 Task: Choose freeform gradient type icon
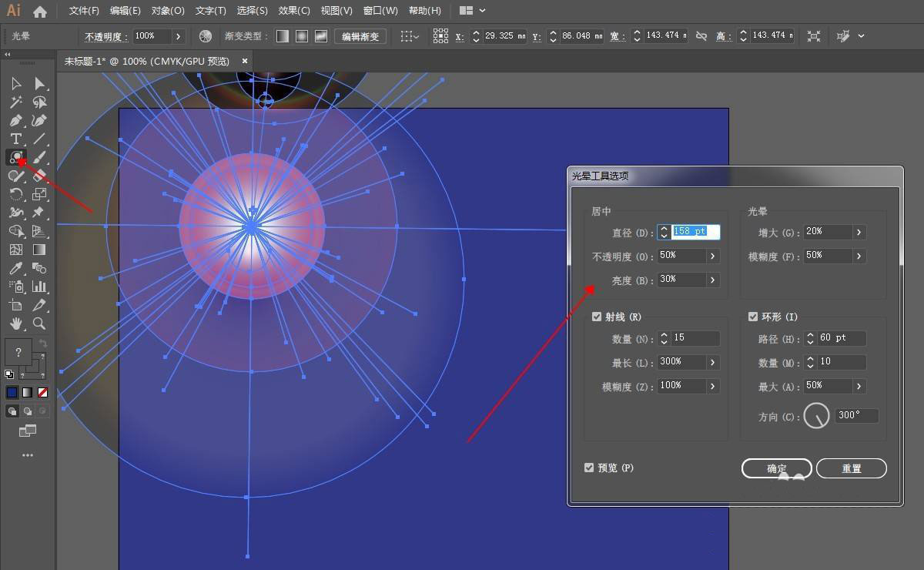pyautogui.click(x=321, y=36)
